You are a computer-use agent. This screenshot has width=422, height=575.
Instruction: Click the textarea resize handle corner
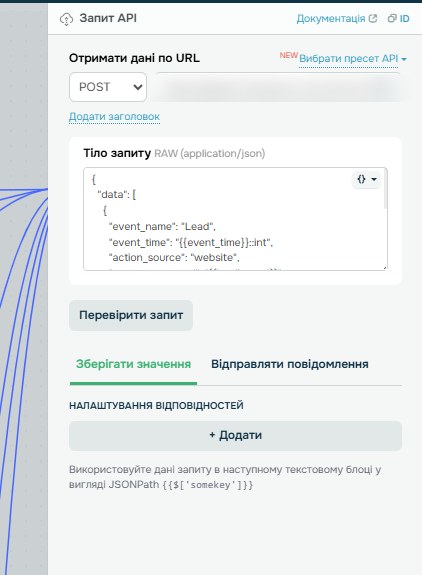tap(385, 268)
